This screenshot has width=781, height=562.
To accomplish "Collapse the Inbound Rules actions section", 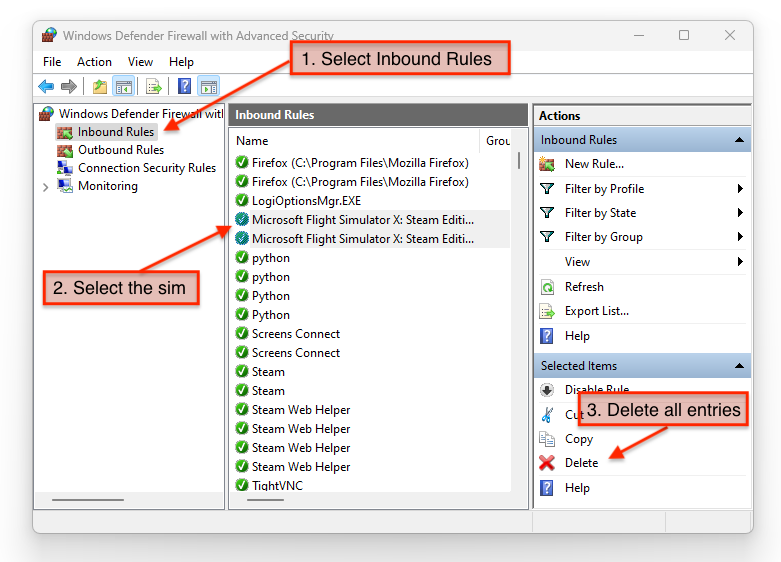I will [x=739, y=140].
